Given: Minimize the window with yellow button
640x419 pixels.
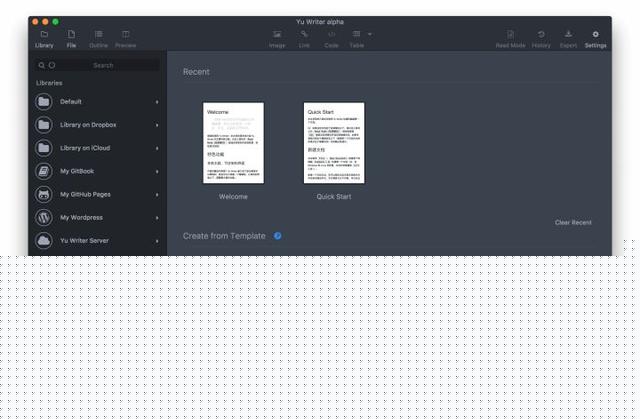Looking at the screenshot, I should click(45, 22).
